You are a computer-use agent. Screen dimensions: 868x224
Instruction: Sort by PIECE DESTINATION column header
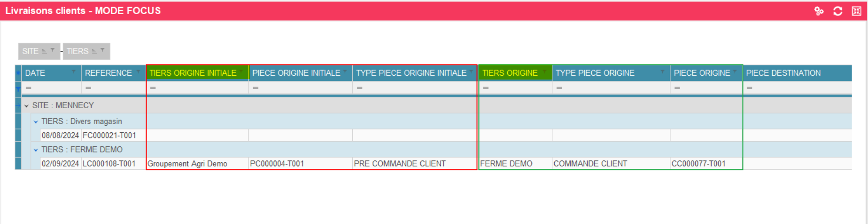[x=783, y=73]
